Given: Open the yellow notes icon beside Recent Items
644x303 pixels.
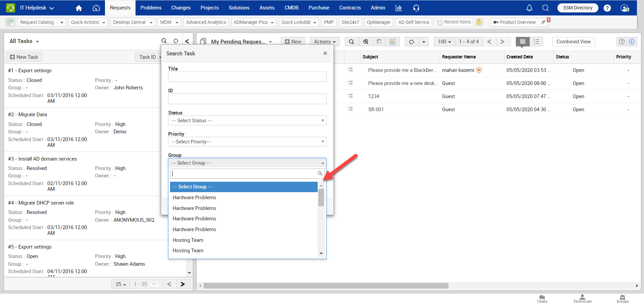Looking at the screenshot, I should click(479, 22).
